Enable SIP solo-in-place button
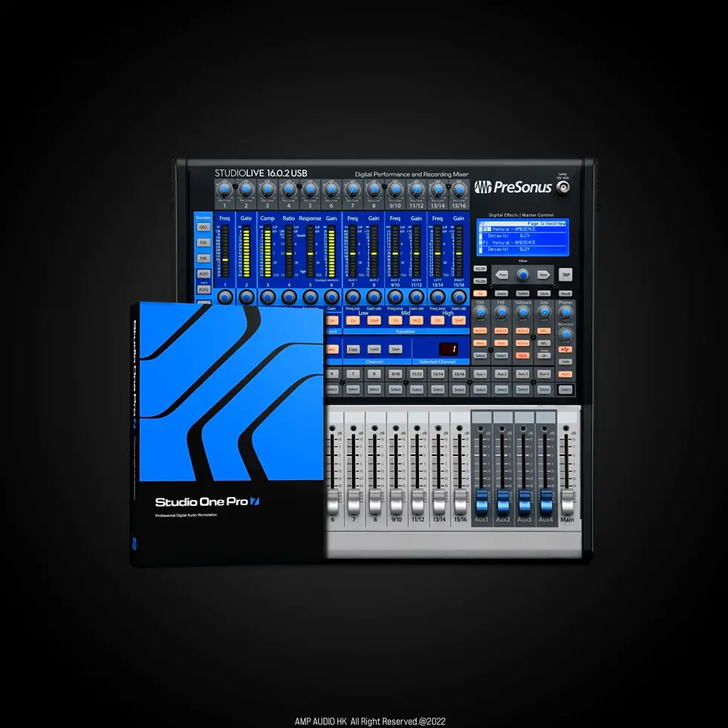Image resolution: width=728 pixels, height=728 pixels. [544, 355]
